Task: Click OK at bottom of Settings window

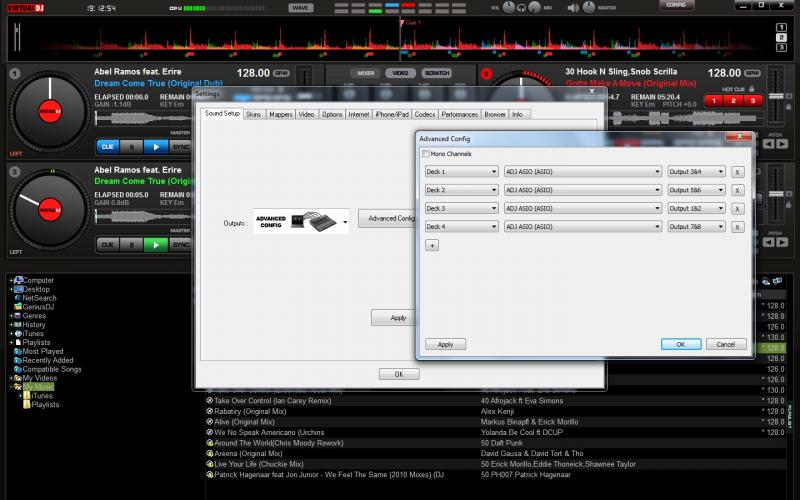Action: click(x=399, y=374)
